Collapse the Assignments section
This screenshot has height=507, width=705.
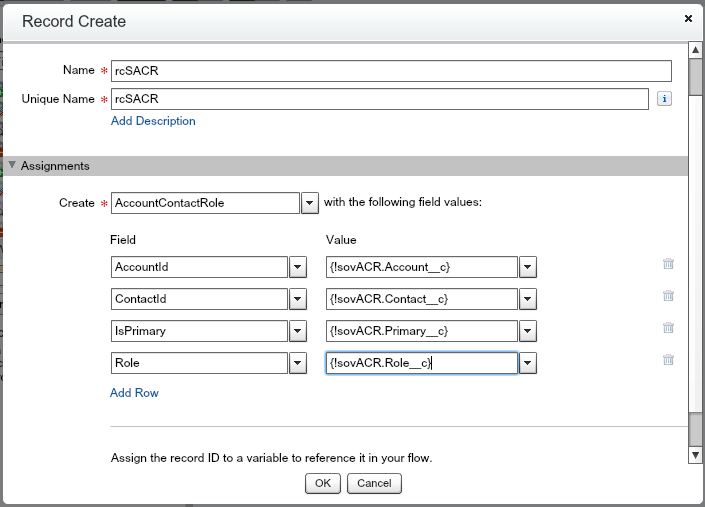pos(12,166)
